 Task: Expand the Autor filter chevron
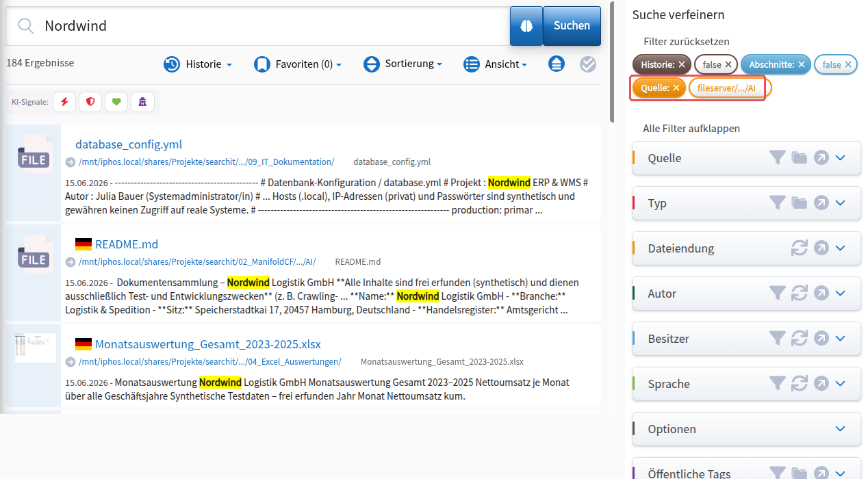pyautogui.click(x=841, y=294)
